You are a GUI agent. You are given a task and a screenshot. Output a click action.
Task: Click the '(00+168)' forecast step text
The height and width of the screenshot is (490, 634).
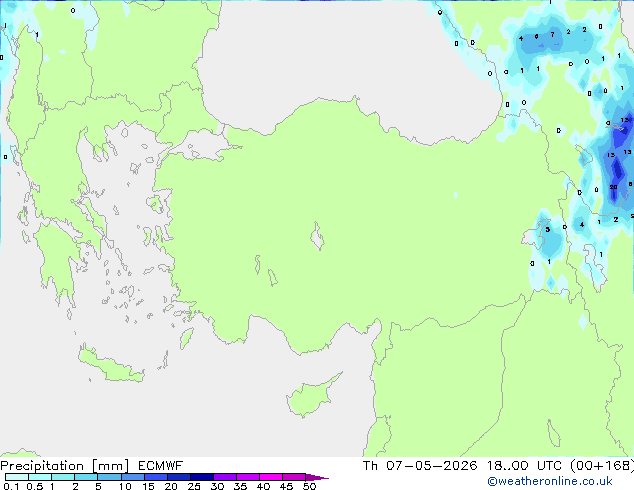[x=602, y=466]
